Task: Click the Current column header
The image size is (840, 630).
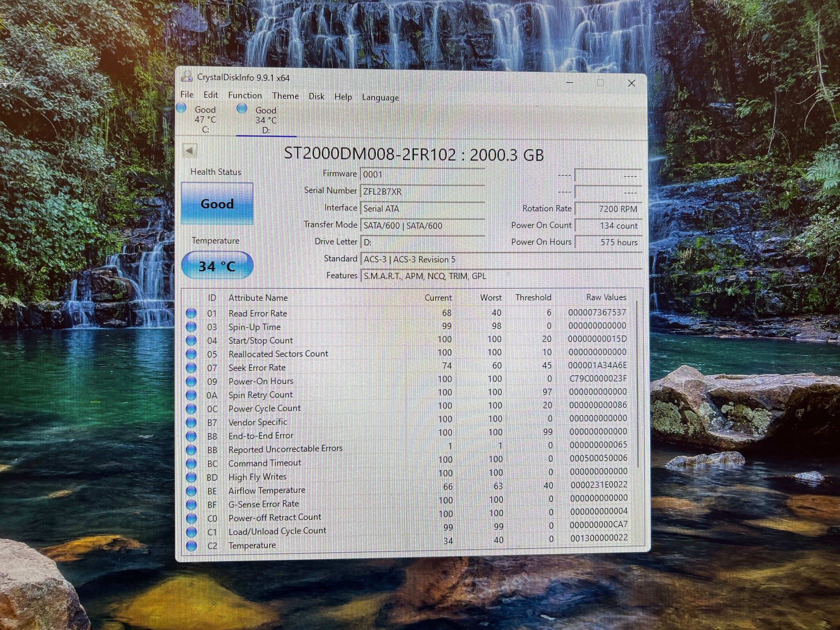Action: [438, 298]
